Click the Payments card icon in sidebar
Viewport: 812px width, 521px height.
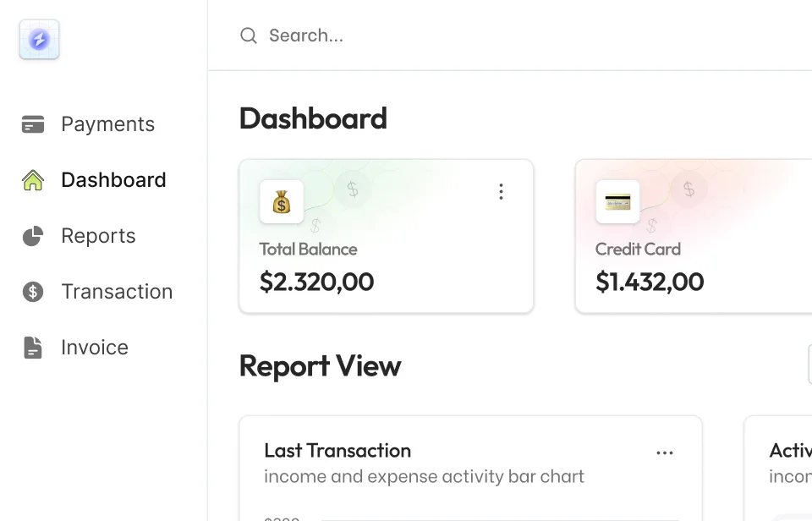point(33,124)
